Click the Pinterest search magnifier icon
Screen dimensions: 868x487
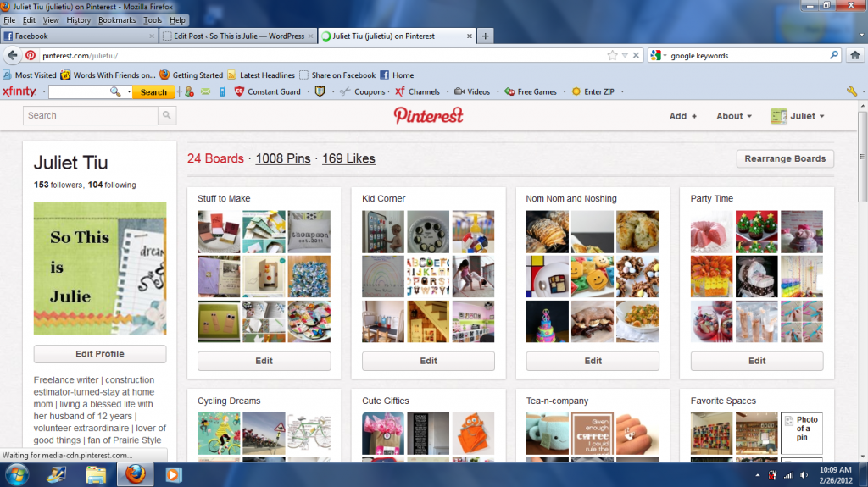coord(167,116)
